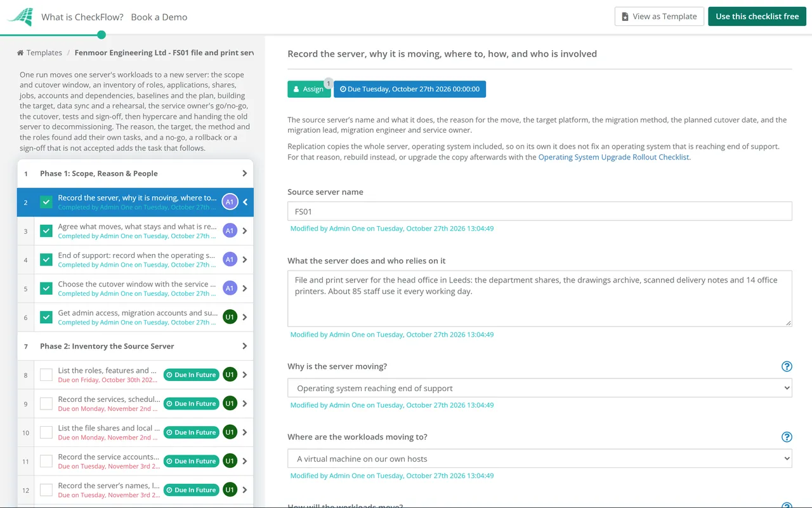The image size is (812, 508).
Task: Uncheck the 'Record the server' task checkbox
Action: (x=46, y=202)
